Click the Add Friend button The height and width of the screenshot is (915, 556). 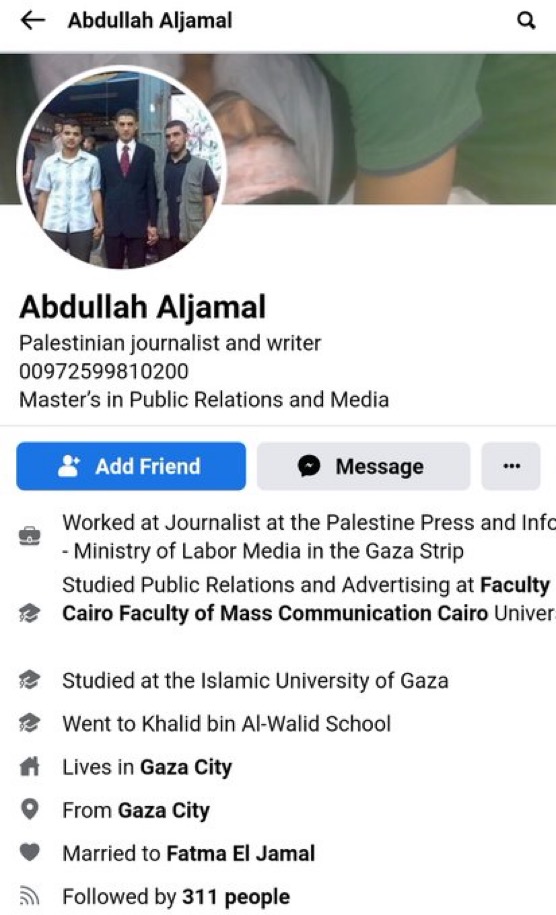point(131,466)
